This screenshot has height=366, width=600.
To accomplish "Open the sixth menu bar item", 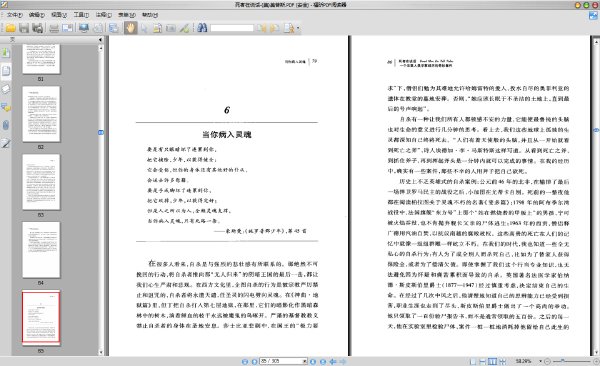I will coord(127,15).
